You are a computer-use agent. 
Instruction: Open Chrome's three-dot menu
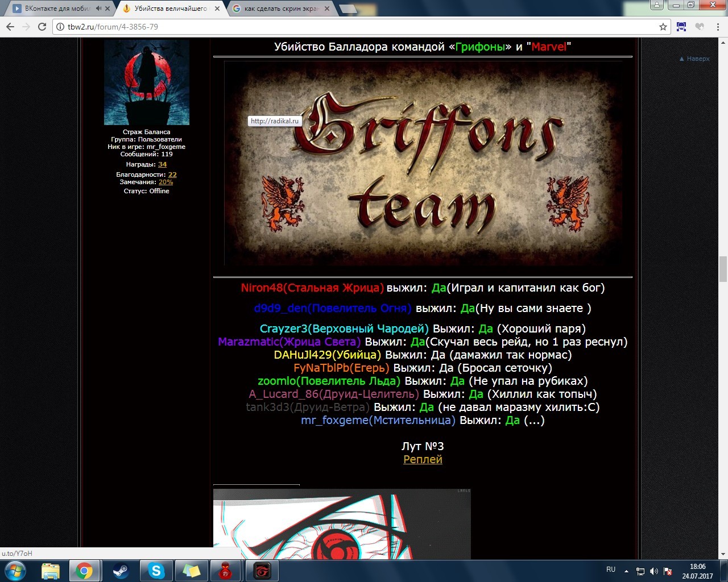(x=718, y=27)
